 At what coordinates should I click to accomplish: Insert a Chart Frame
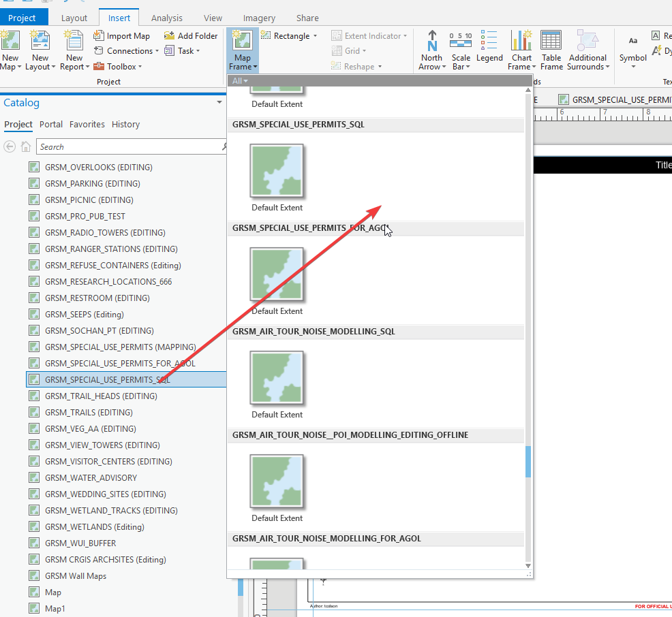coord(521,50)
